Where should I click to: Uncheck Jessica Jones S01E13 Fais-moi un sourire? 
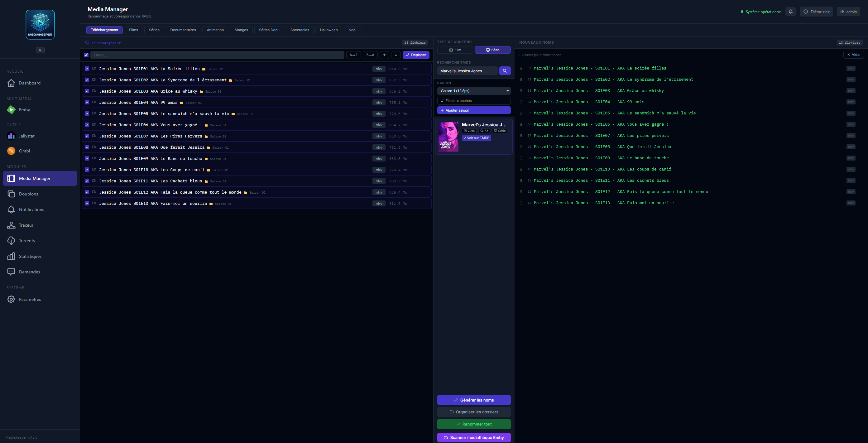click(x=87, y=203)
